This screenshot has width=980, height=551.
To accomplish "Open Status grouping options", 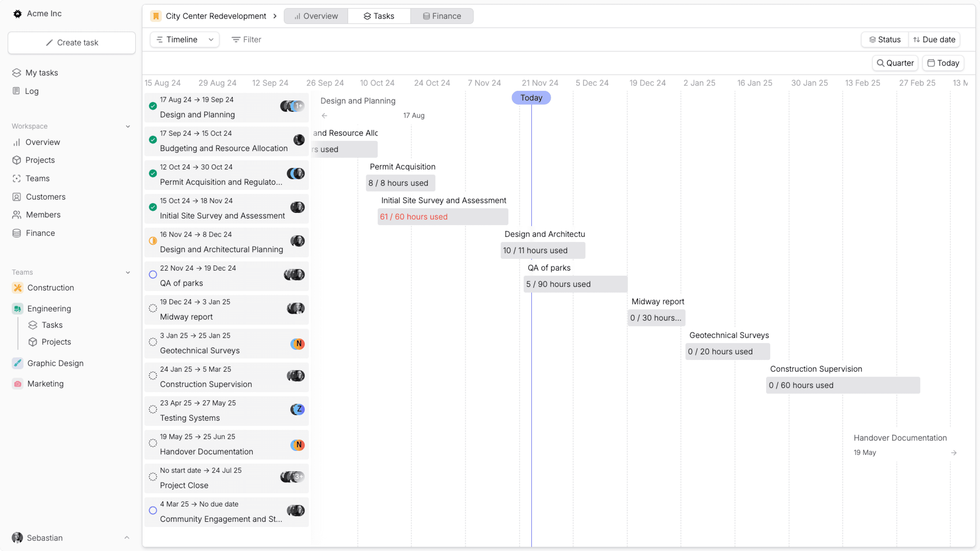I will point(885,40).
